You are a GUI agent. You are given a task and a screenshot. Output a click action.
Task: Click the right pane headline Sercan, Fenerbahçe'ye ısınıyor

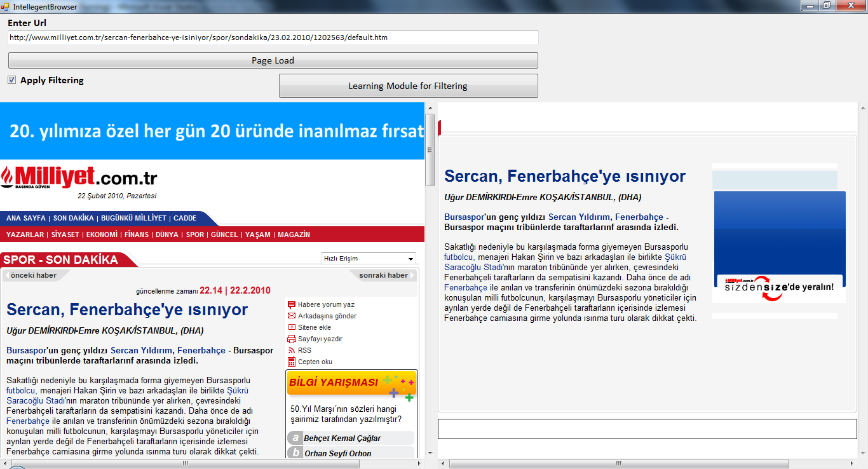pyautogui.click(x=565, y=176)
